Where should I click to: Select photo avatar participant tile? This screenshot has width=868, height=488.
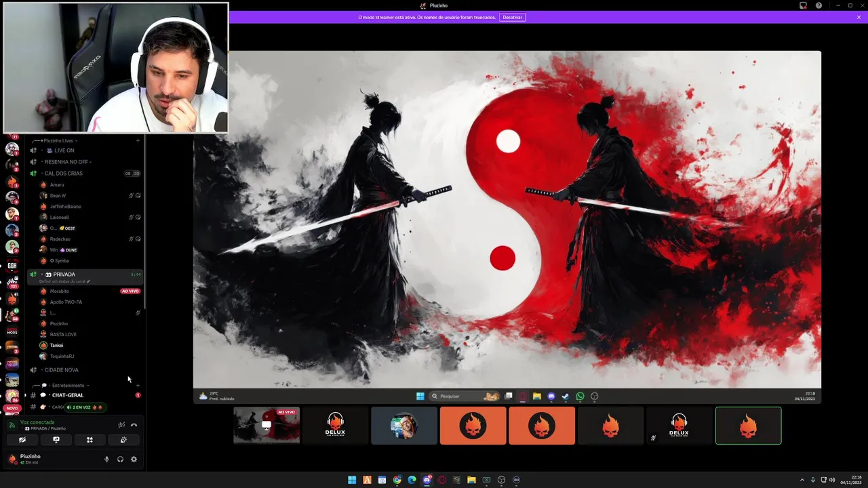click(404, 426)
